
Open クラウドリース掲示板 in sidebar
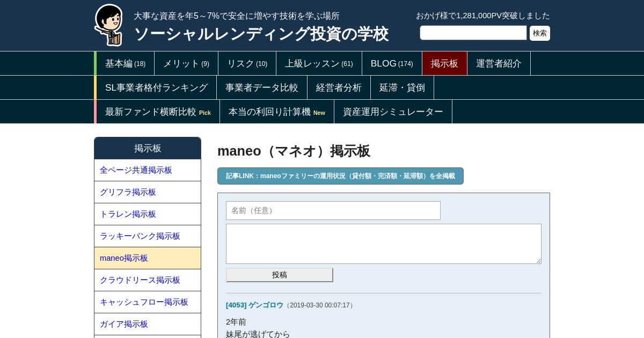tap(148, 280)
